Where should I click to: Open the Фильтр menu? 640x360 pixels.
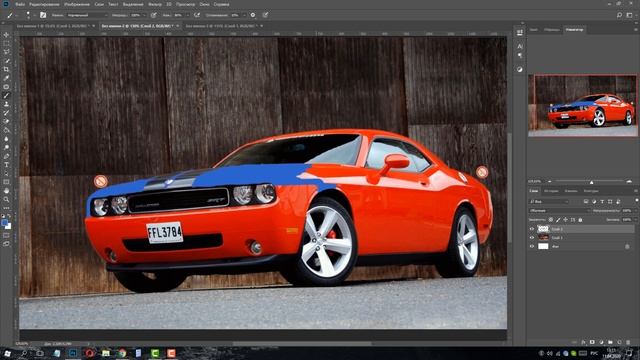(155, 4)
